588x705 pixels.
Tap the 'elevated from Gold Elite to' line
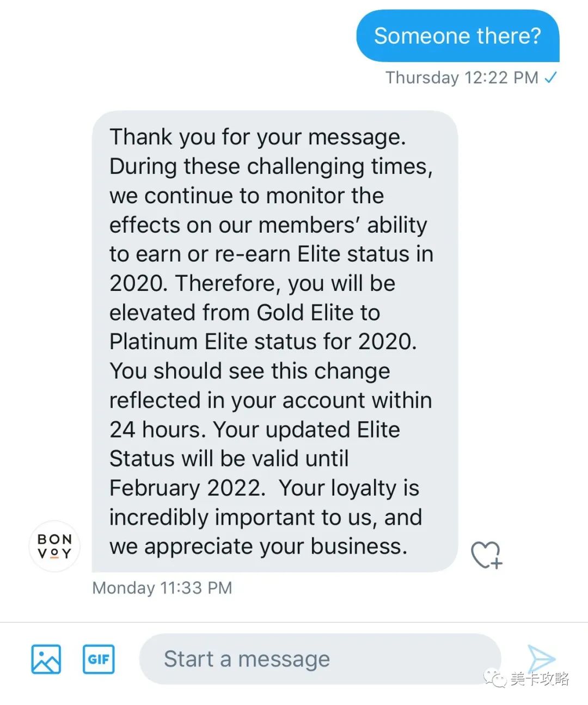click(245, 312)
